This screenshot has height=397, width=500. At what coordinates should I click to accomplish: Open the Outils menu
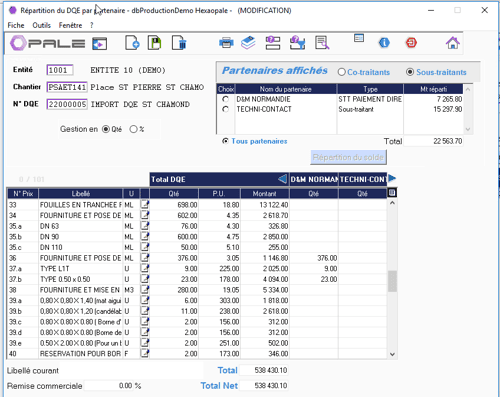(41, 25)
